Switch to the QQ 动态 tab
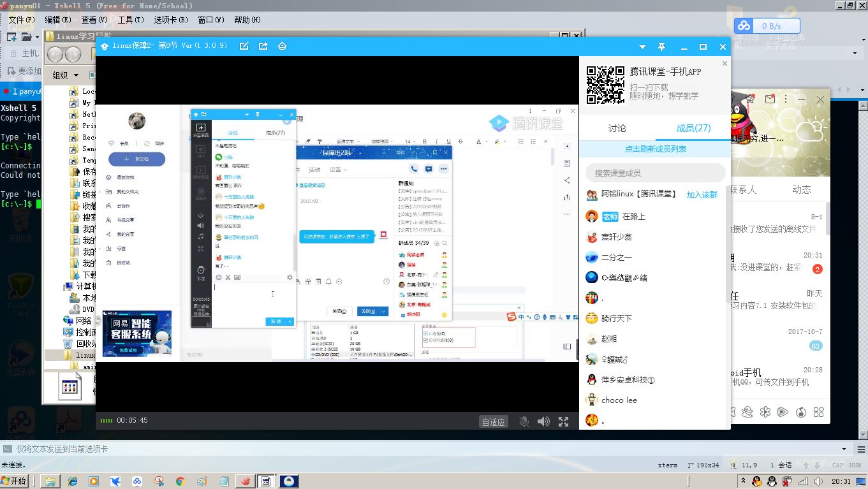This screenshot has height=489, width=868. click(802, 189)
